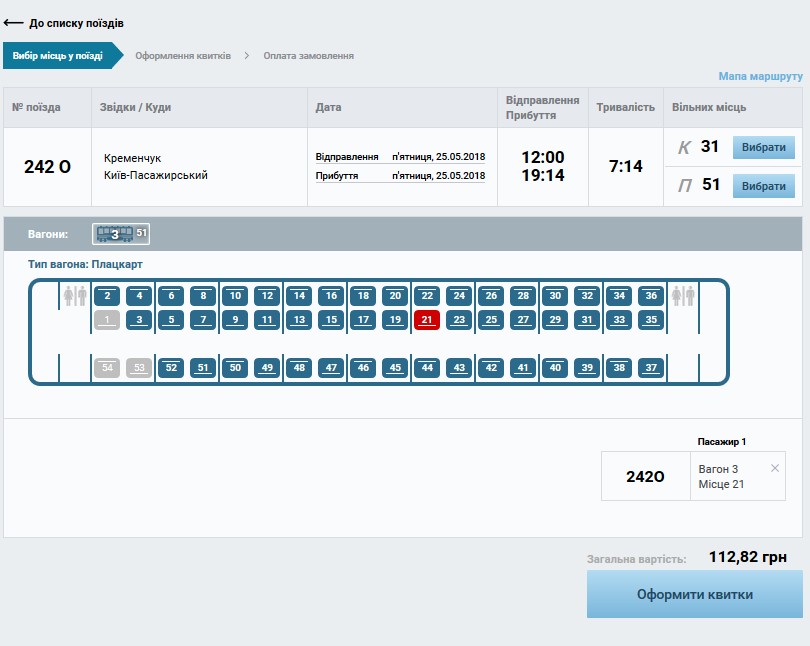Go to 'Оформлення квитків' step

click(x=183, y=56)
